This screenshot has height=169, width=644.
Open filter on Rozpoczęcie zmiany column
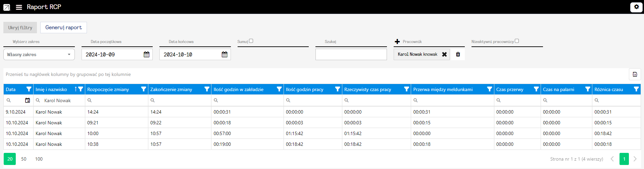point(144,89)
